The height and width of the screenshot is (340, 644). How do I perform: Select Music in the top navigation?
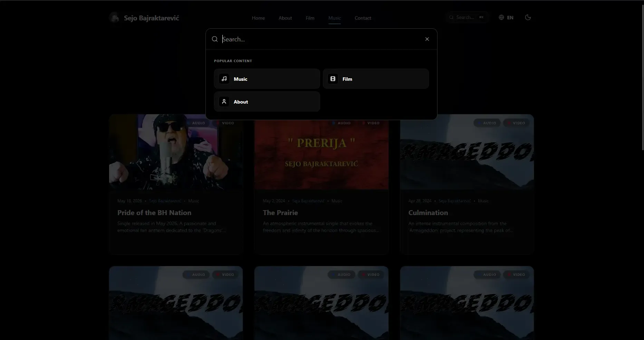[x=335, y=18]
